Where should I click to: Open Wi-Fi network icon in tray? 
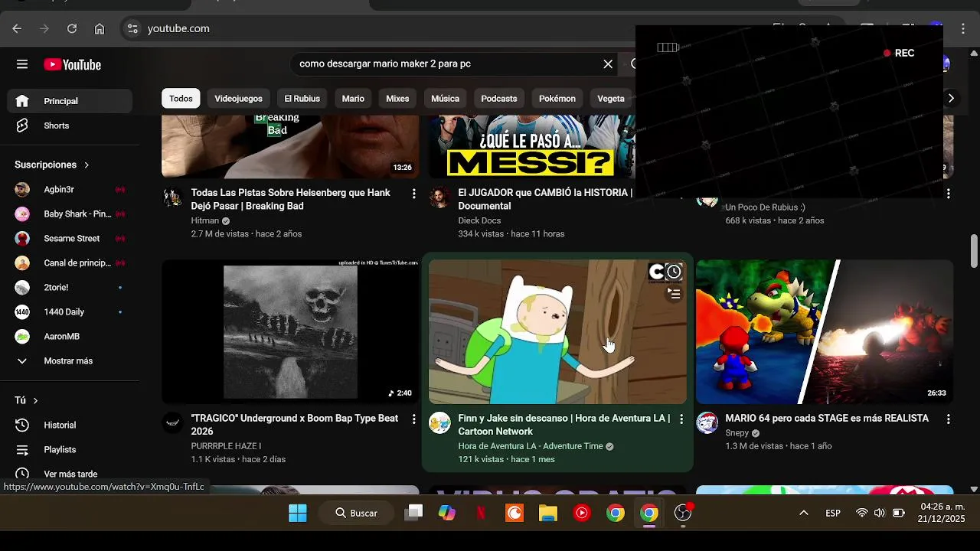[x=862, y=513]
